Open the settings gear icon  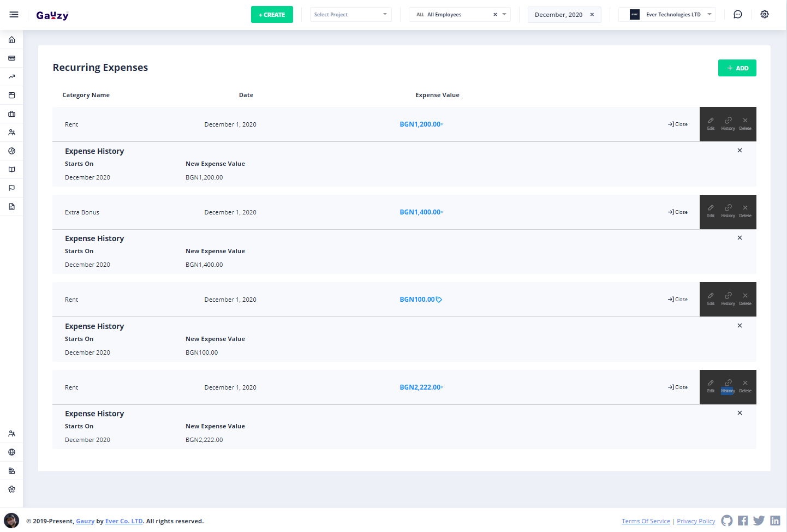pos(764,15)
